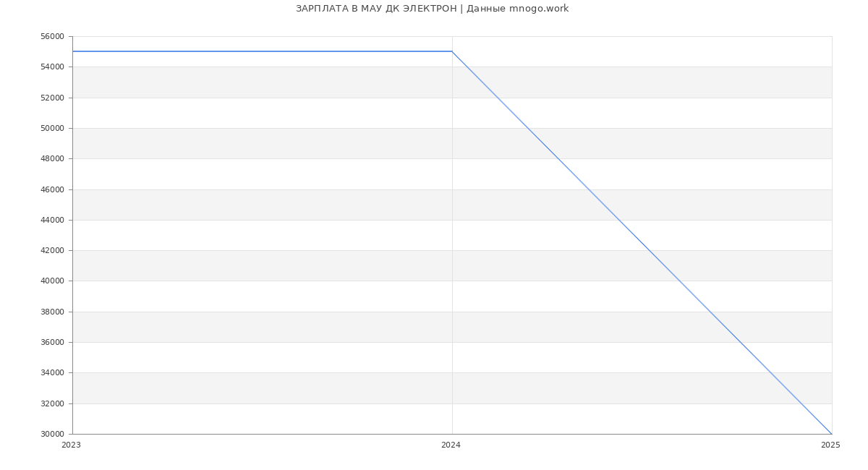This screenshot has width=868, height=470.
Task: Click the 56000 y-axis label
Action: pyautogui.click(x=52, y=37)
